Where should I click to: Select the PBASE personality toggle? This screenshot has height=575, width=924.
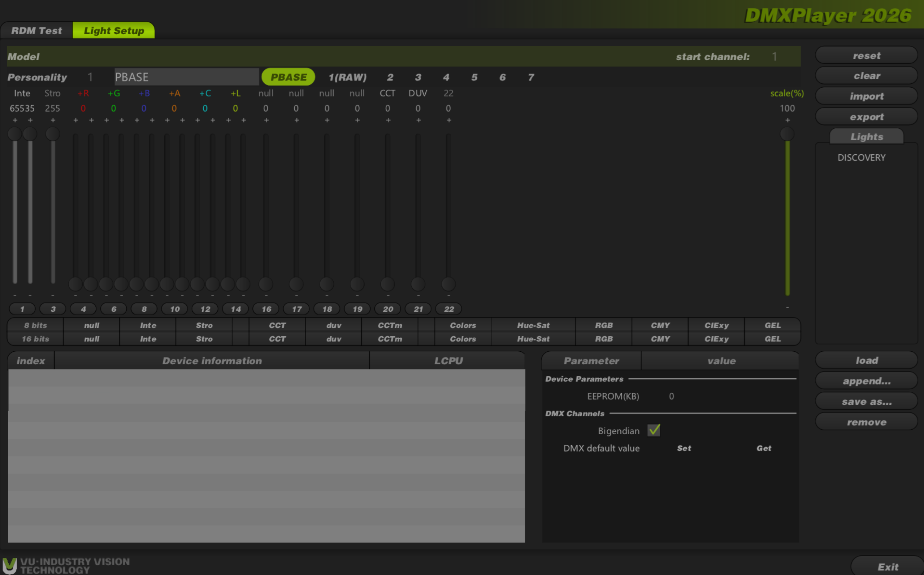pos(289,77)
